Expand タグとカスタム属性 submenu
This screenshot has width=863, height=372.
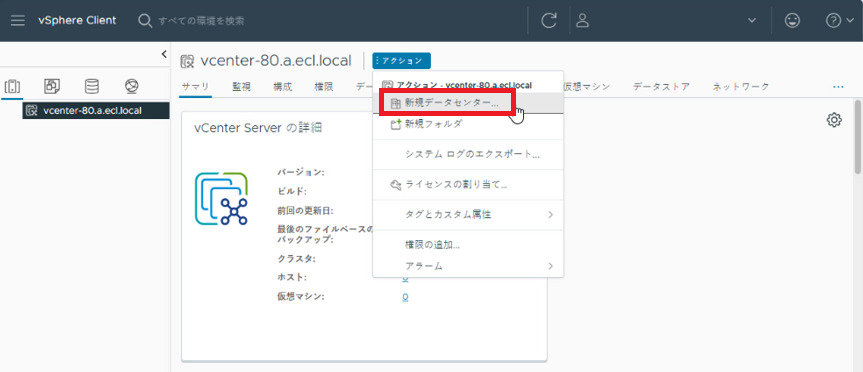(x=468, y=215)
